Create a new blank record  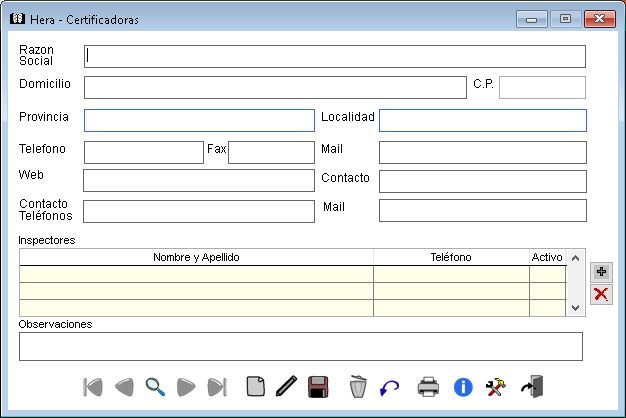[256, 387]
